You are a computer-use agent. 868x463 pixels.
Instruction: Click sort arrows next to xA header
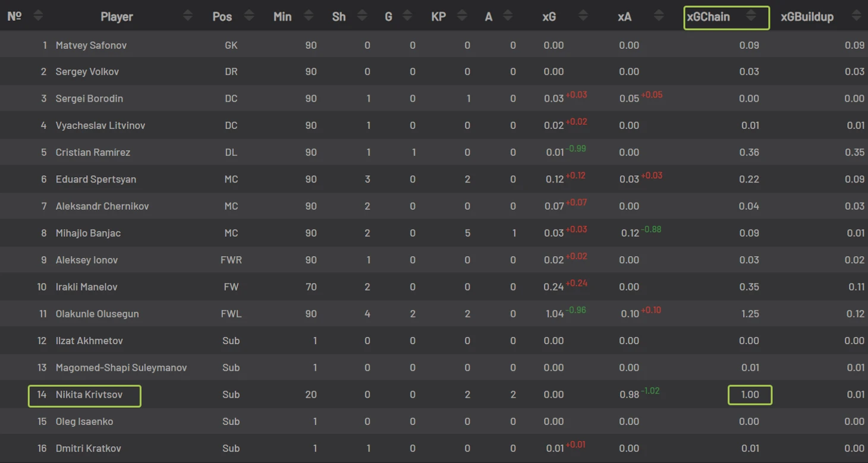pyautogui.click(x=659, y=17)
